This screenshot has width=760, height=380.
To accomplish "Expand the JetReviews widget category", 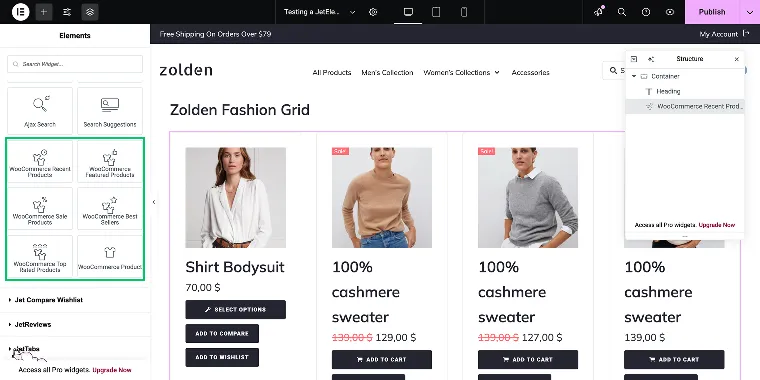I will pos(75,324).
